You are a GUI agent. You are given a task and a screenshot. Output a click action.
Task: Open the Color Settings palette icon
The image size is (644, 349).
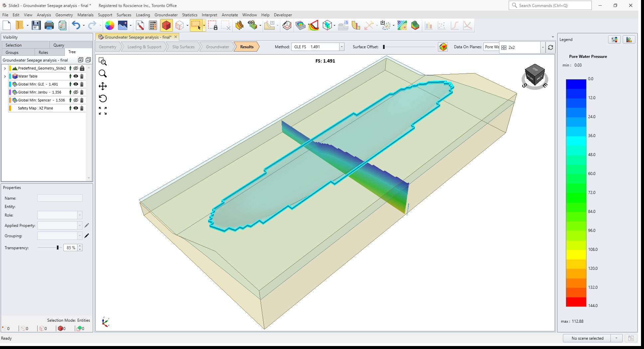click(x=110, y=25)
